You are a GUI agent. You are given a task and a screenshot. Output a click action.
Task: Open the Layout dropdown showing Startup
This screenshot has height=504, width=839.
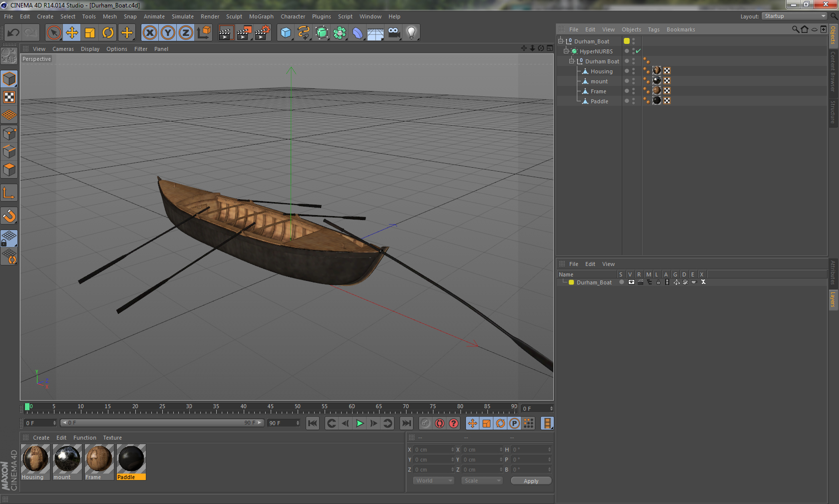(795, 16)
